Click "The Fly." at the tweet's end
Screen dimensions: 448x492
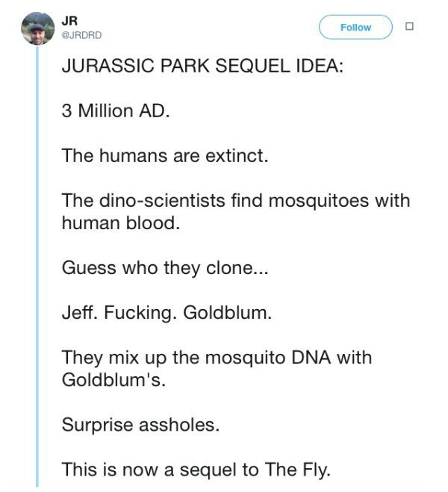click(298, 470)
